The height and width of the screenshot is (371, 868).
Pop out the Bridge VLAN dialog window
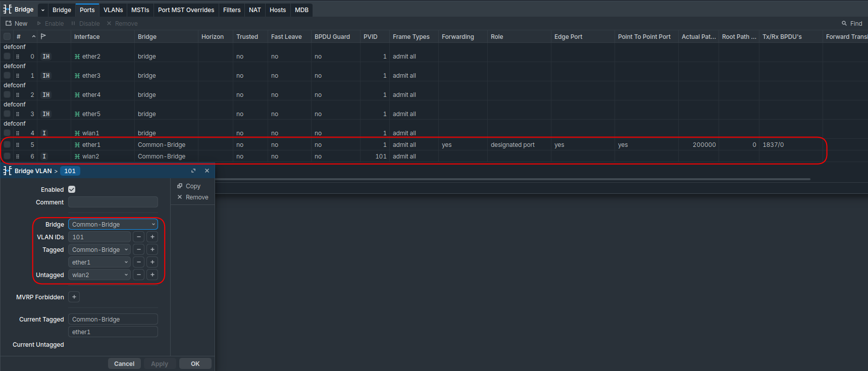[193, 171]
